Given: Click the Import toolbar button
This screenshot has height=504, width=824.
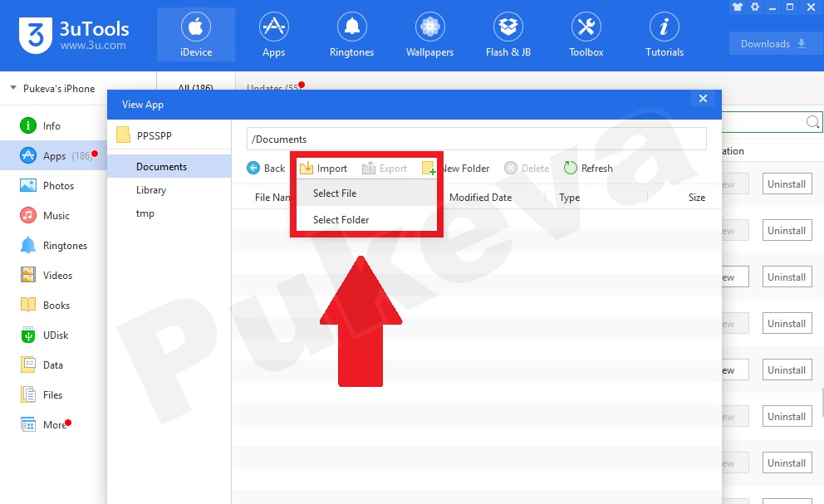Looking at the screenshot, I should [323, 169].
